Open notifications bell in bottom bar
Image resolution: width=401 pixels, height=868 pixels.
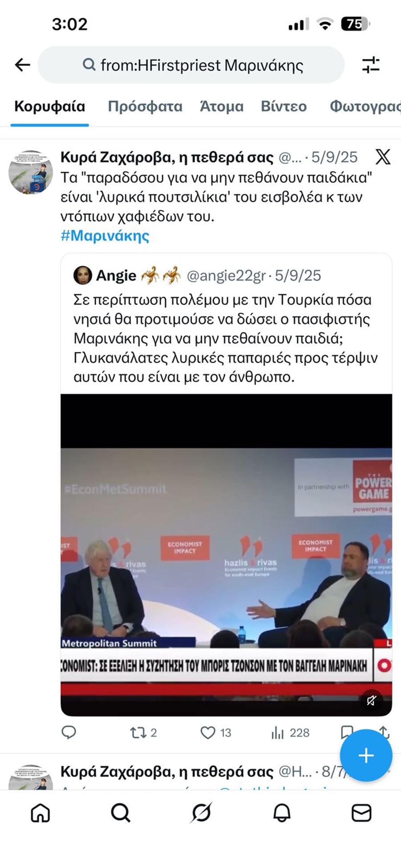click(x=282, y=813)
